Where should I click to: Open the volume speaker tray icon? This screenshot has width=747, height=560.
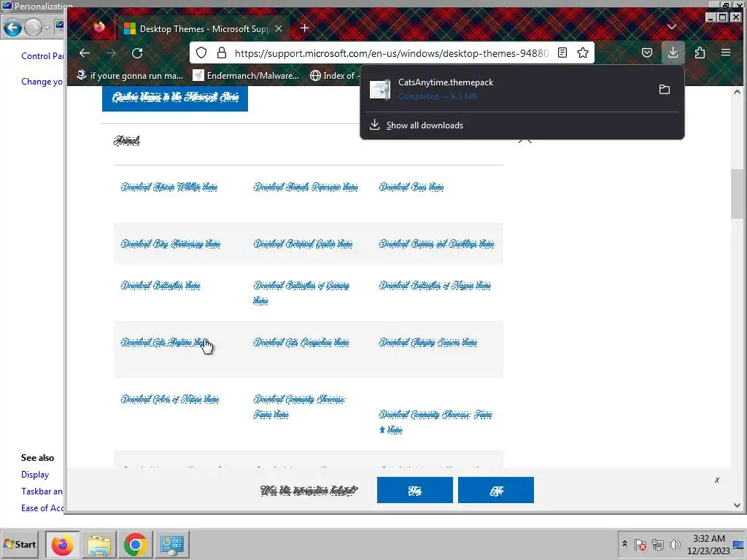point(675,544)
